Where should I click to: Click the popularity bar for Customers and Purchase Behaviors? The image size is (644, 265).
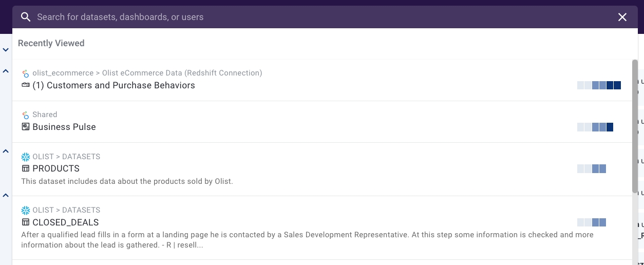click(x=599, y=85)
